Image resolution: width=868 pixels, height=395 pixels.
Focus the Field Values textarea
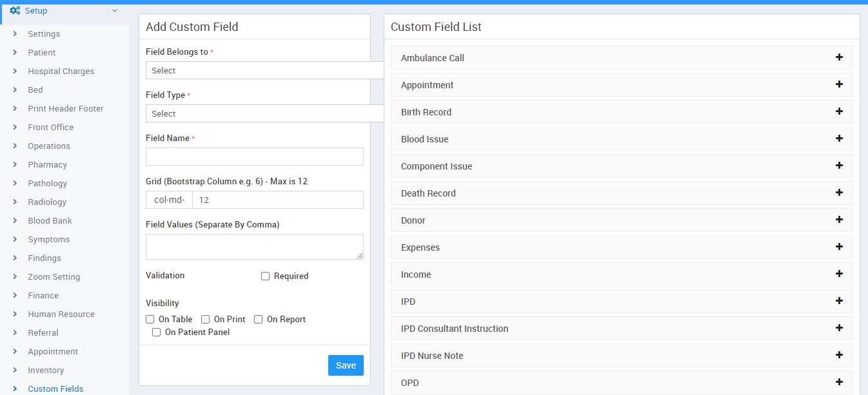(x=255, y=247)
